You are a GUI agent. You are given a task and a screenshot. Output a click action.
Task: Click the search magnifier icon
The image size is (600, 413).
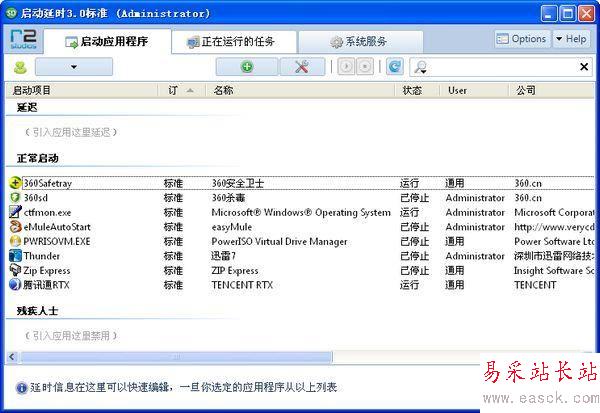pos(421,67)
